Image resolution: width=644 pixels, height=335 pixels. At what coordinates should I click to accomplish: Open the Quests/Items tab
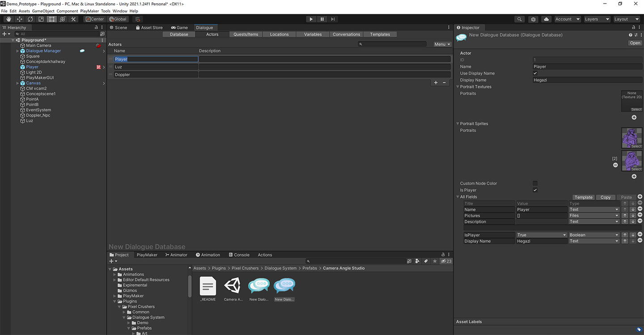[246, 34]
